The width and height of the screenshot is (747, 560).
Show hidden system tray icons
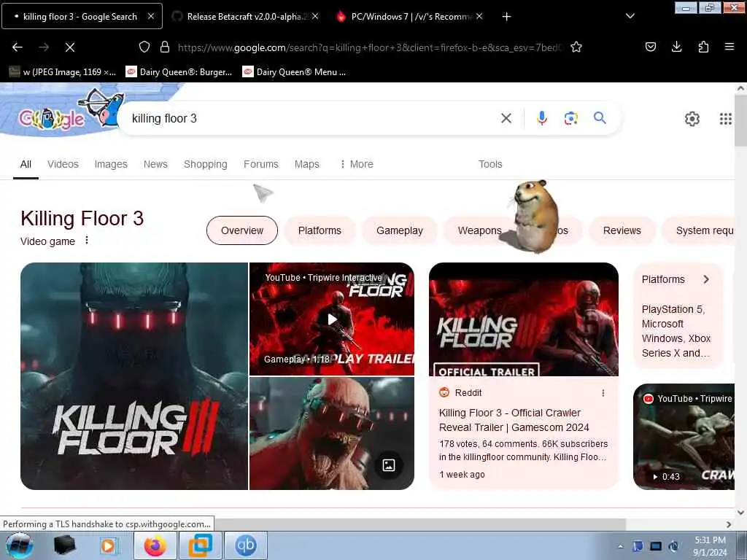click(620, 546)
